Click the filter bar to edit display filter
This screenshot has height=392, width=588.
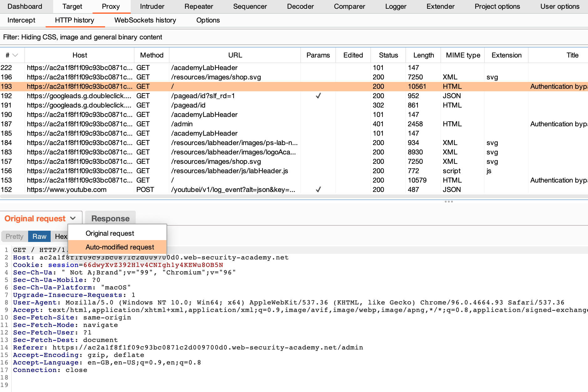click(x=82, y=37)
